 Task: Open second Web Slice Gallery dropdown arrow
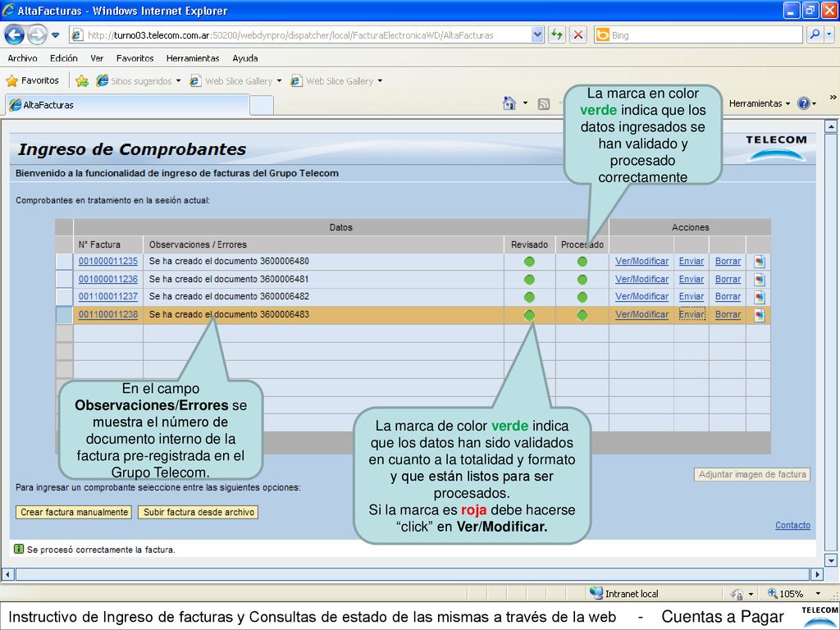click(380, 81)
